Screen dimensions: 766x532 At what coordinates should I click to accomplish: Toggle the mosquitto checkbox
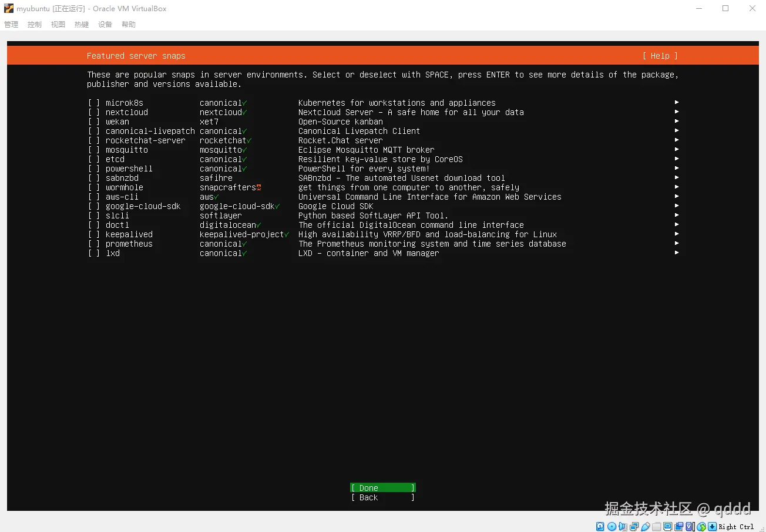pyautogui.click(x=94, y=150)
